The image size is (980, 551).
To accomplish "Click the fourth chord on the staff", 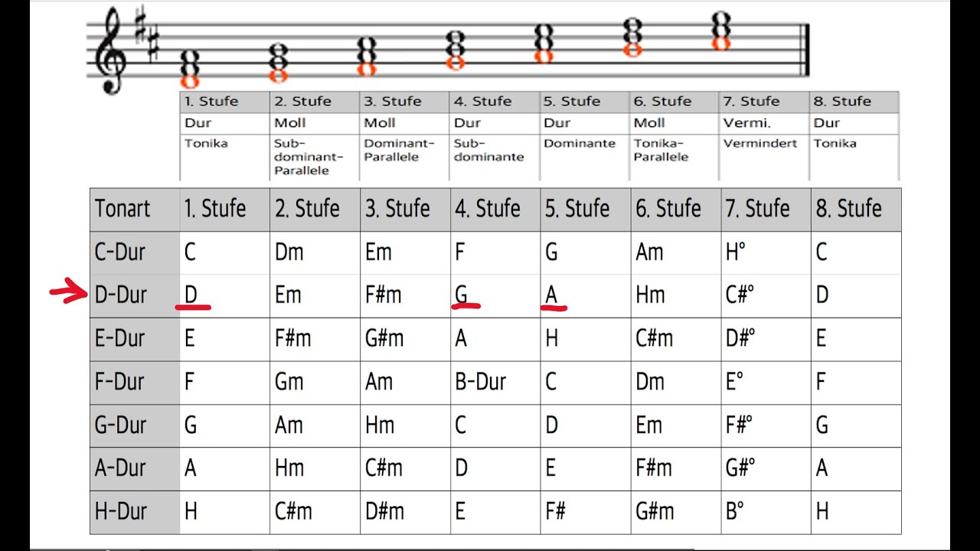I will pos(456,51).
